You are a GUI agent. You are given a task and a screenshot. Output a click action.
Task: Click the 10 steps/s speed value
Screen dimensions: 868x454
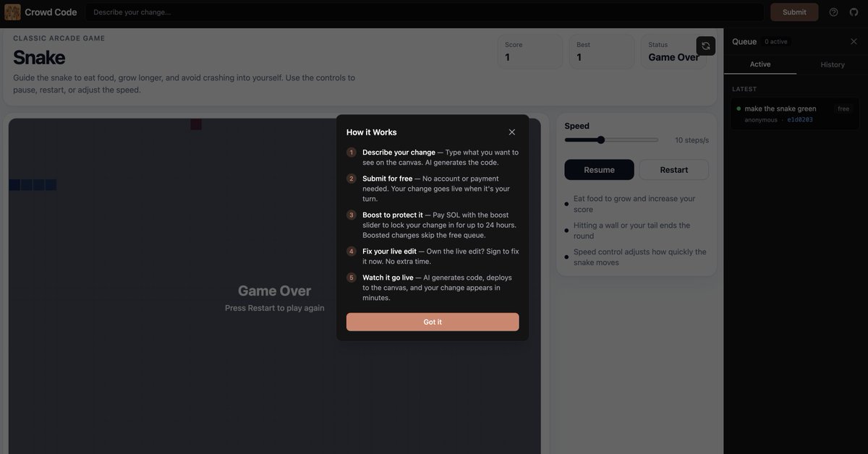click(x=692, y=140)
